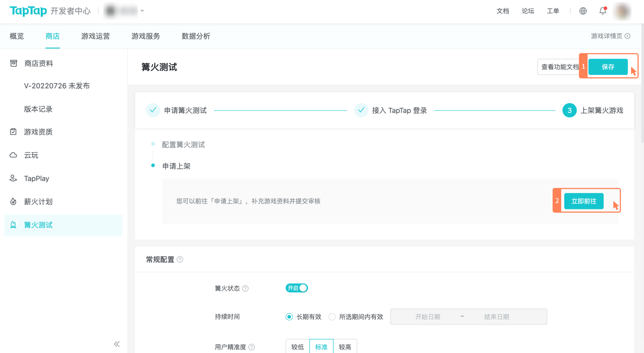Image resolution: width=644 pixels, height=353 pixels.
Task: Click the 结束日期 field
Action: [496, 317]
